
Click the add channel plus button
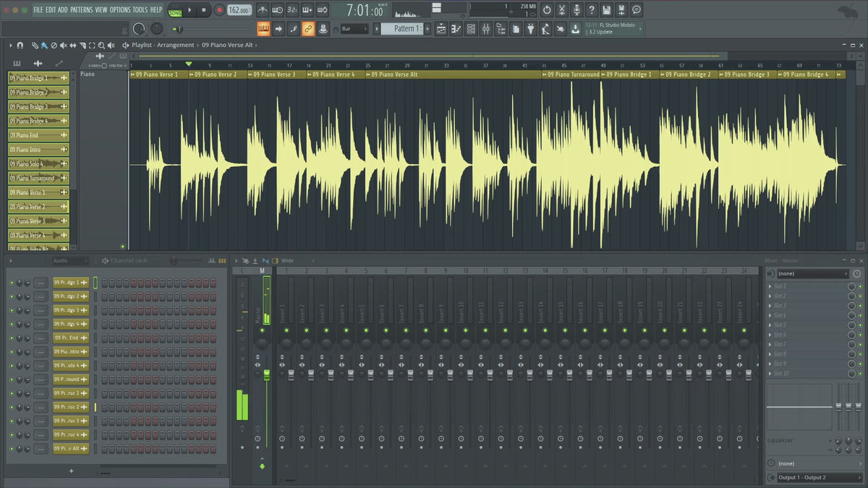(71, 471)
